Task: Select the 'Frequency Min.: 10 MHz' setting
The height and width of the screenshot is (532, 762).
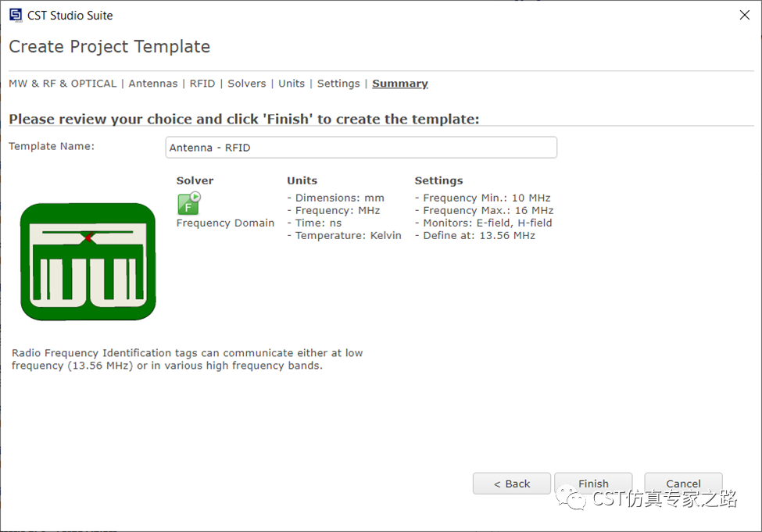Action: coord(482,198)
